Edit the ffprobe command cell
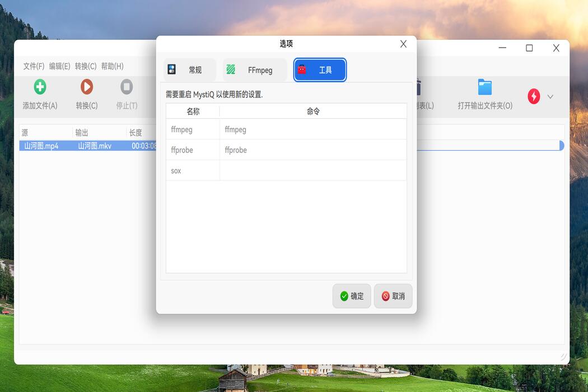 312,150
